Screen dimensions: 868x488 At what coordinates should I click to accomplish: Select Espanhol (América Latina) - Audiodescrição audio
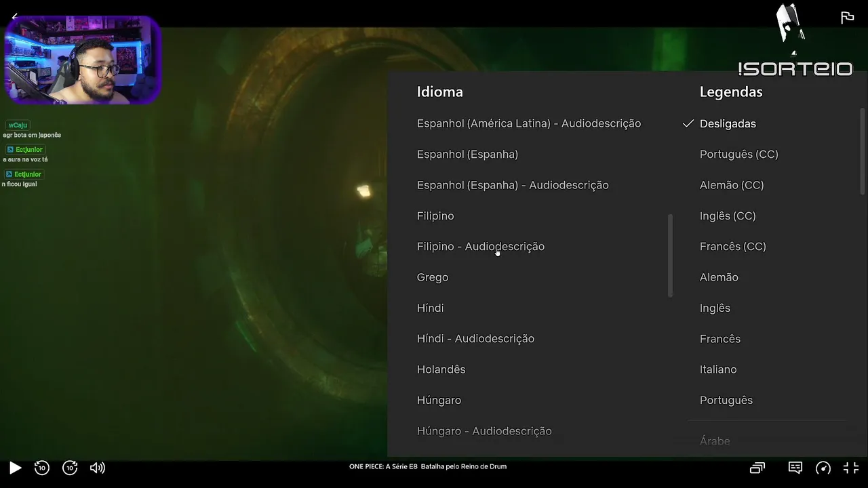[x=529, y=123]
